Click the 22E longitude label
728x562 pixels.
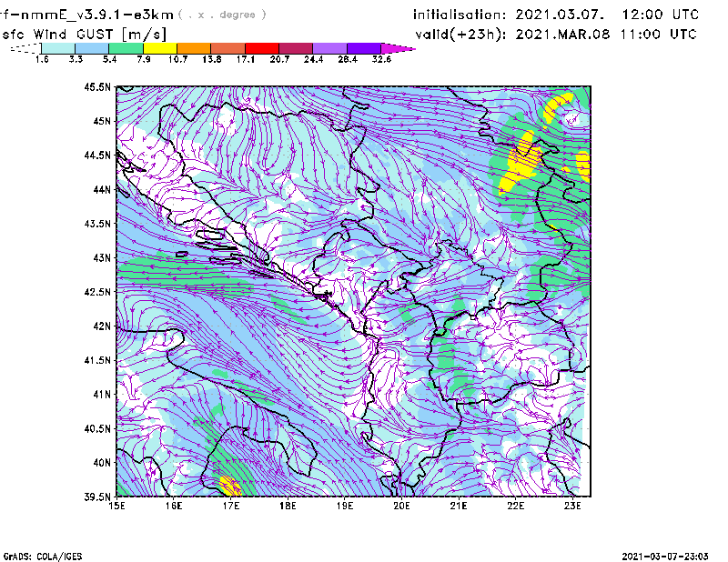coord(515,506)
